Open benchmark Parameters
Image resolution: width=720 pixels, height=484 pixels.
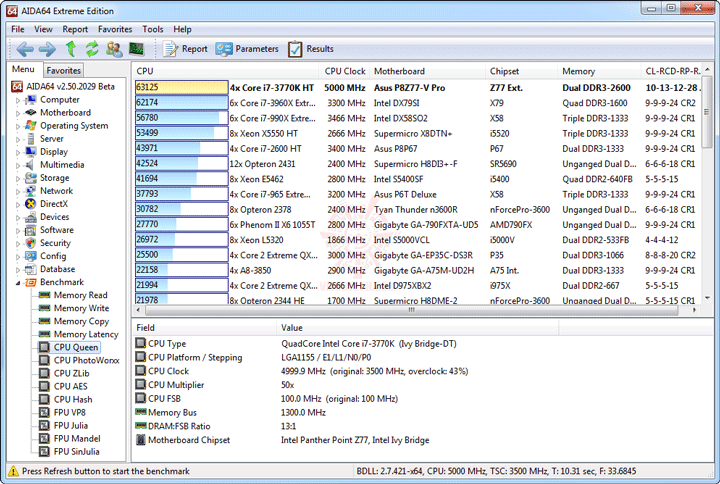coord(247,49)
